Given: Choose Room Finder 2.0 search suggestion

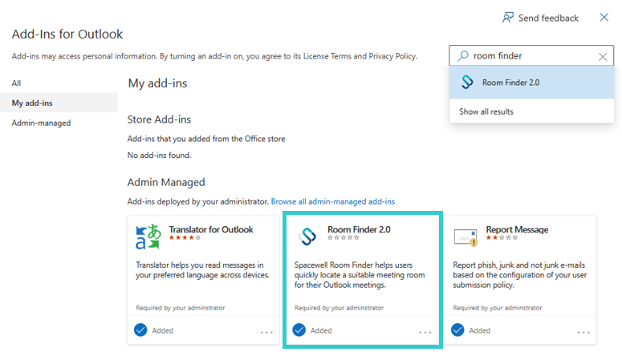Looking at the screenshot, I should point(531,83).
